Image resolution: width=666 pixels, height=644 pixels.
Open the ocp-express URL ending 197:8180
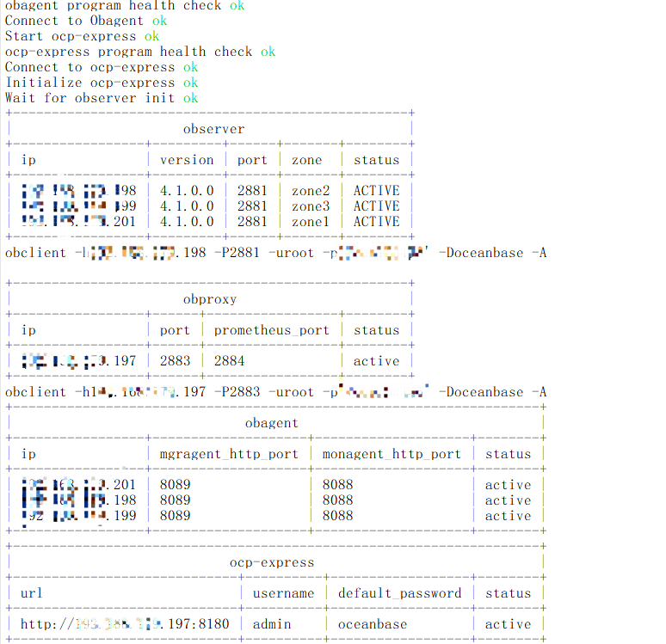coord(125,624)
